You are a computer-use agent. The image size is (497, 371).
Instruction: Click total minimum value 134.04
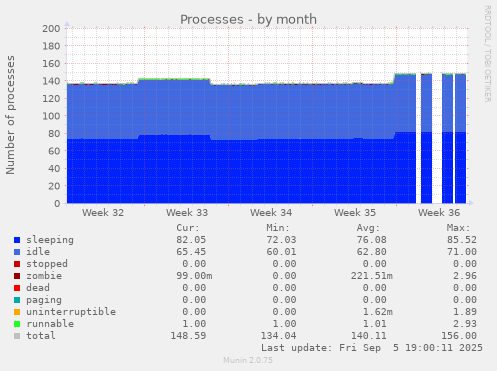pos(278,336)
